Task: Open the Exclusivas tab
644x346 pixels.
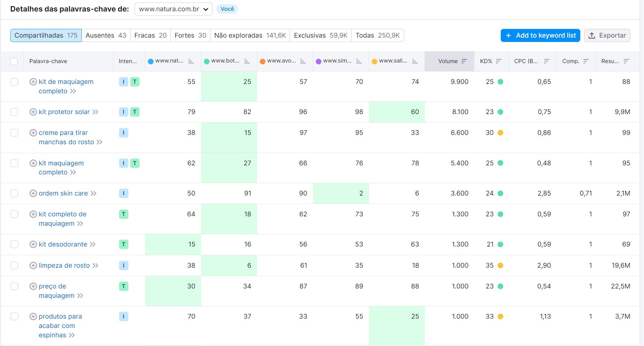Action: [320, 35]
